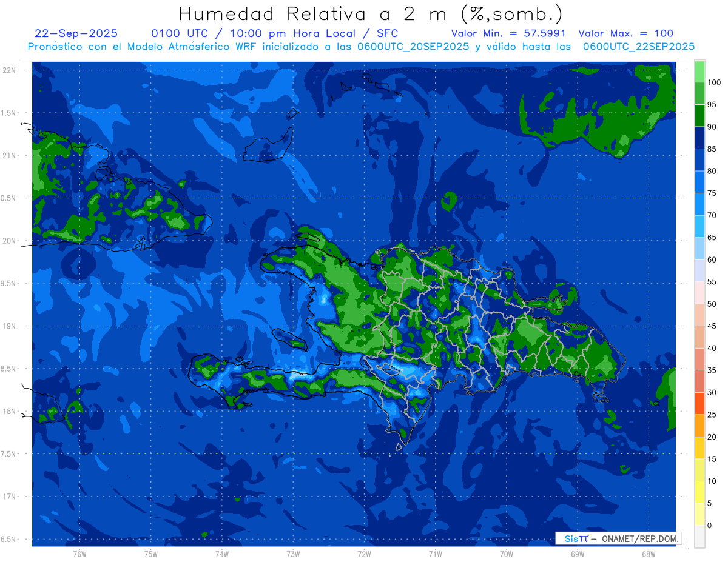Click the pale pink swatch between 55 and 50
Screen dimensions: 728x562
click(x=699, y=292)
